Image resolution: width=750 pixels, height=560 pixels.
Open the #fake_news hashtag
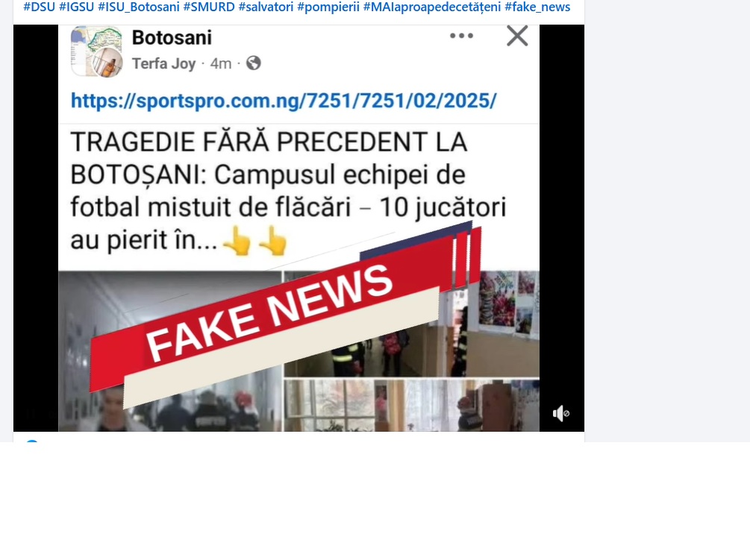537,7
